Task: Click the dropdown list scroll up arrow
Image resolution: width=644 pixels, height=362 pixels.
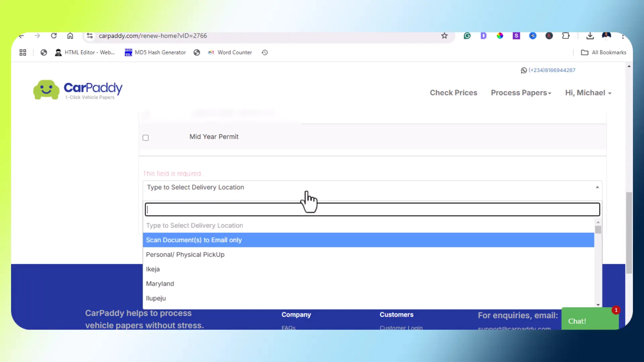Action: point(598,222)
